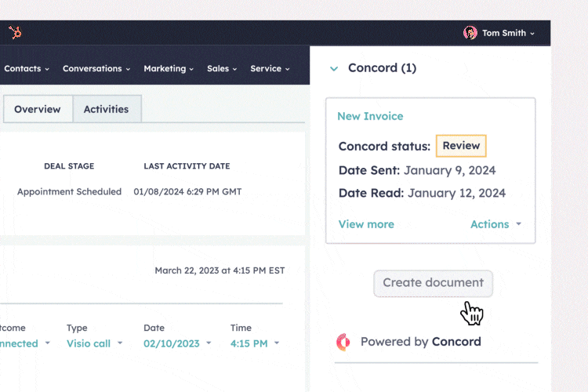
Task: Click the 'Appointment Scheduled' deal stage value
Action: pyautogui.click(x=69, y=191)
